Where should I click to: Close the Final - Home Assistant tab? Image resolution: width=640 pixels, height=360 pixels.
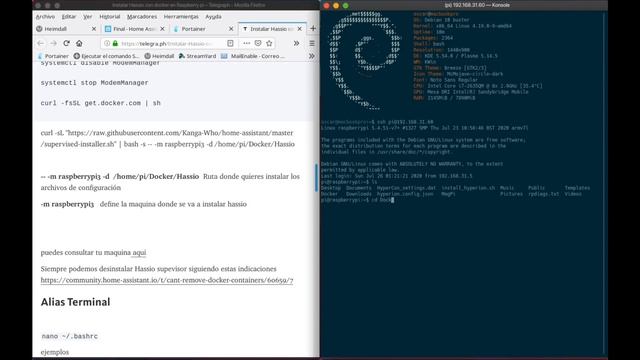click(162, 29)
